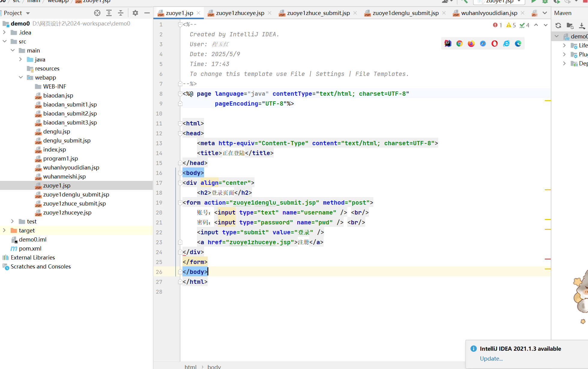Close the wuhanlvyoudidian.jsp tab
Image resolution: width=588 pixels, height=369 pixels.
coord(523,13)
